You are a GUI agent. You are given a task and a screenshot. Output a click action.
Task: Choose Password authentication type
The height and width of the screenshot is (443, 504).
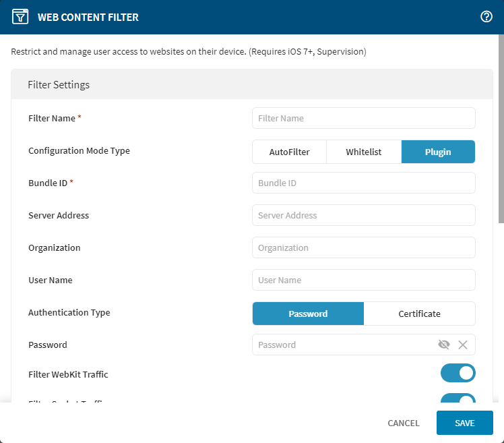point(308,314)
